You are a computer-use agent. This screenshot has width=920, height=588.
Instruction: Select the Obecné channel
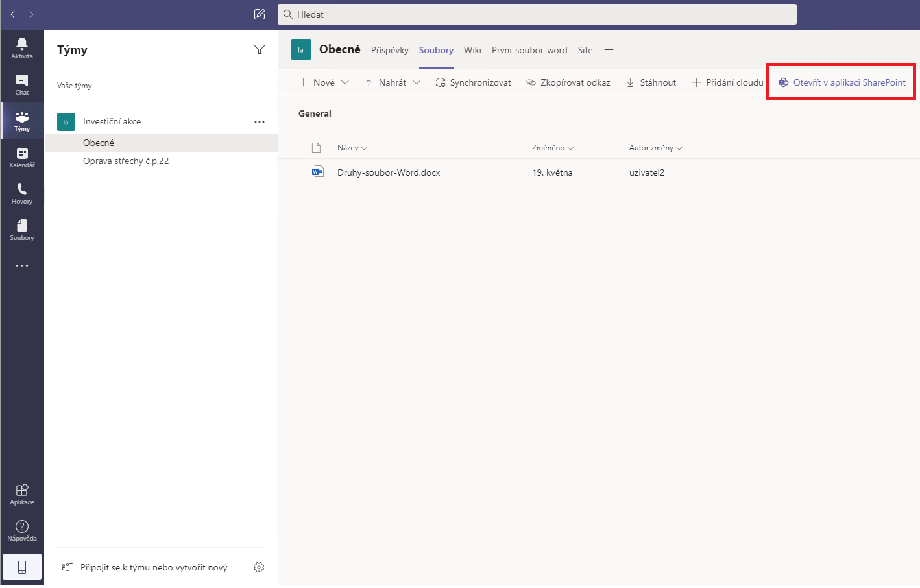coord(161,143)
